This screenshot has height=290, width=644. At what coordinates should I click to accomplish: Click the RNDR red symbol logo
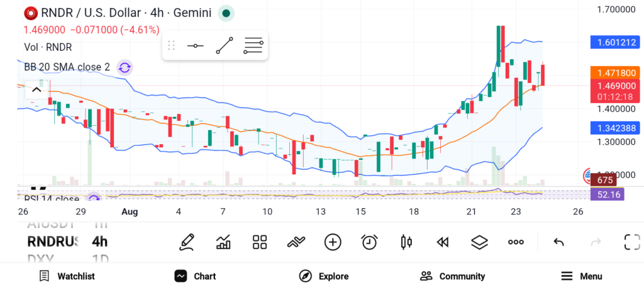pos(31,13)
